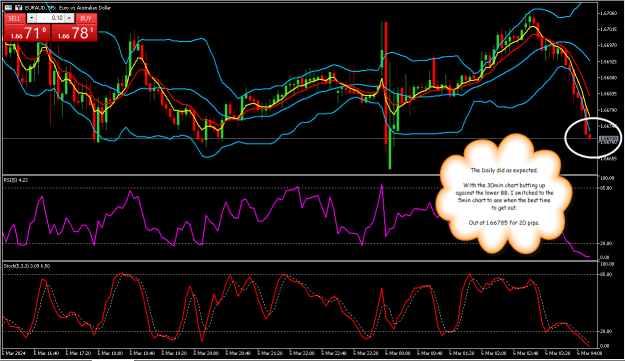Viewport: 625px width, 361px height.
Task: Select the Stoch(3,3,3) indicator label
Action: point(27,266)
